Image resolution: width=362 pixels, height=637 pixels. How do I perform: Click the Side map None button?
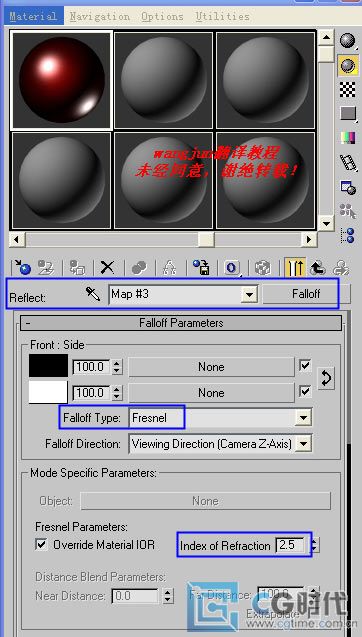coord(211,393)
